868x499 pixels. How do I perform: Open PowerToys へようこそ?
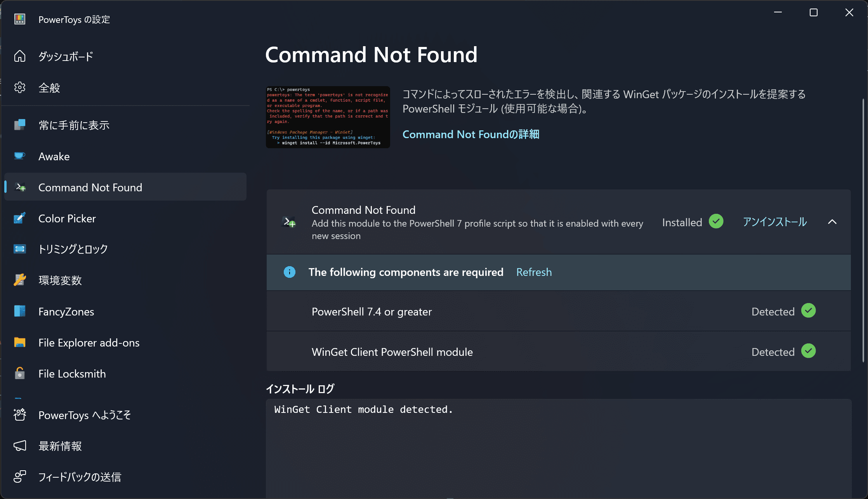[x=125, y=415]
